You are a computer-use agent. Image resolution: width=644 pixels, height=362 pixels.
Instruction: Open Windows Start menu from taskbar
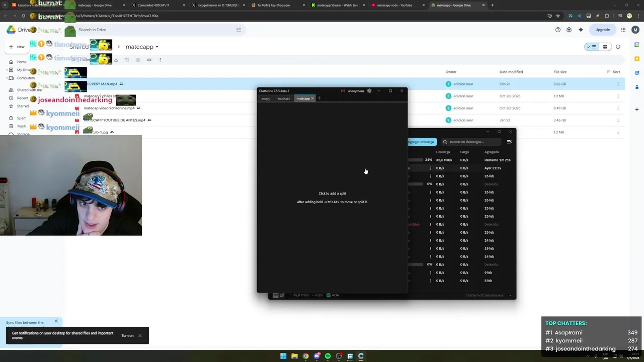coord(283,356)
